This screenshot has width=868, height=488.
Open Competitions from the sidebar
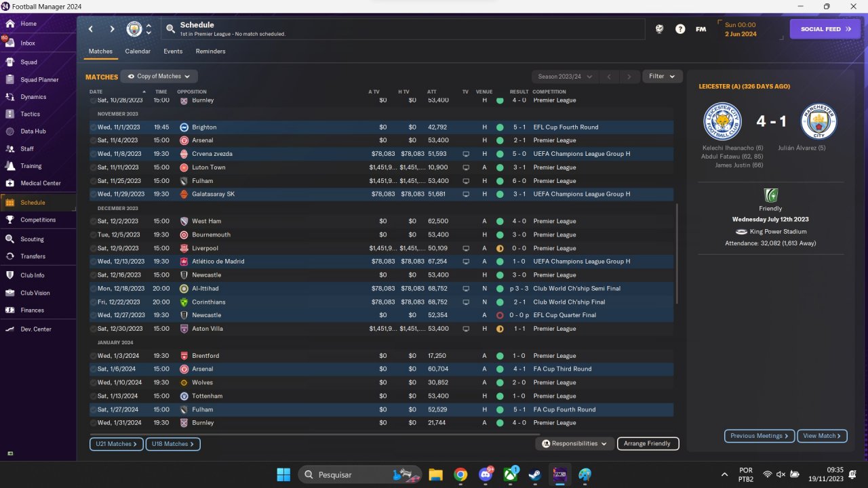(38, 220)
